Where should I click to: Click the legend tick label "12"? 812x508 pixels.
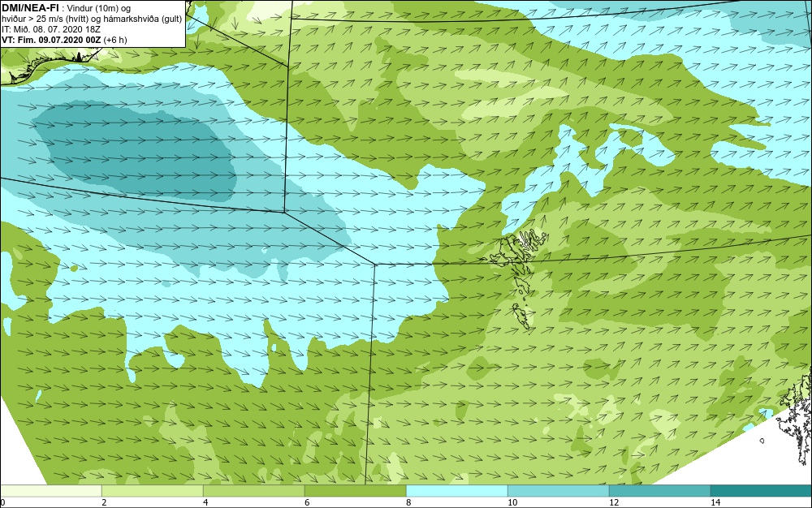click(x=614, y=503)
